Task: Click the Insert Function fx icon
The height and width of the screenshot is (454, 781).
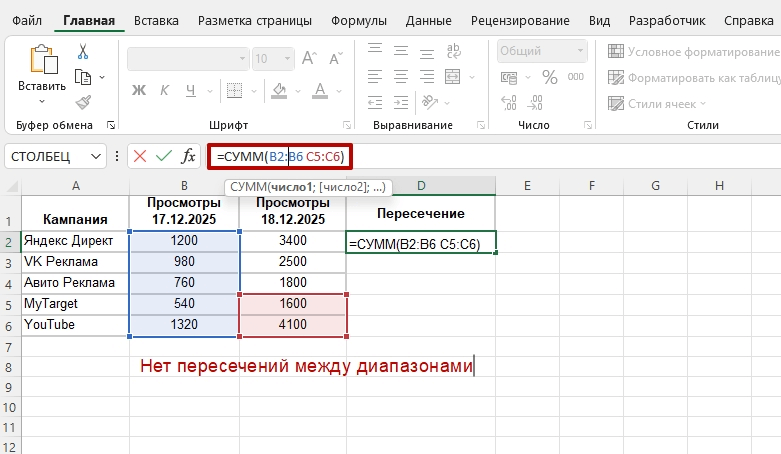Action: coord(188,156)
